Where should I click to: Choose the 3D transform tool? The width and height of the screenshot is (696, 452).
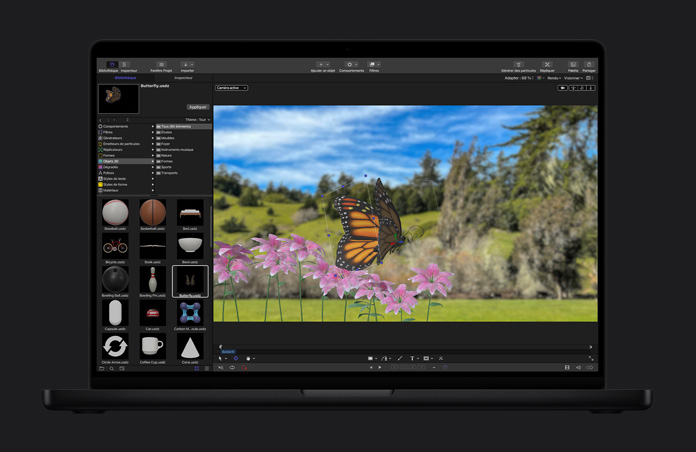pos(236,358)
